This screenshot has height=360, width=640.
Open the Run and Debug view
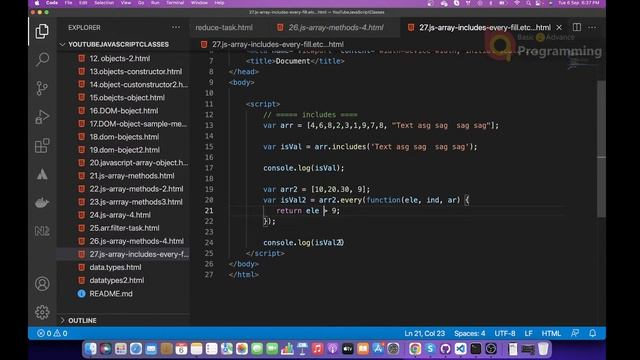point(42,117)
